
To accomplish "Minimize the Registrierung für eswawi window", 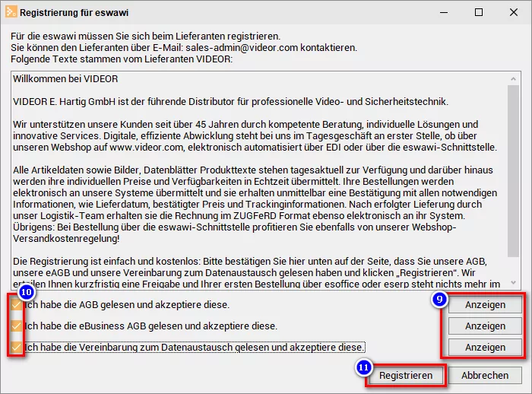I will [x=444, y=13].
